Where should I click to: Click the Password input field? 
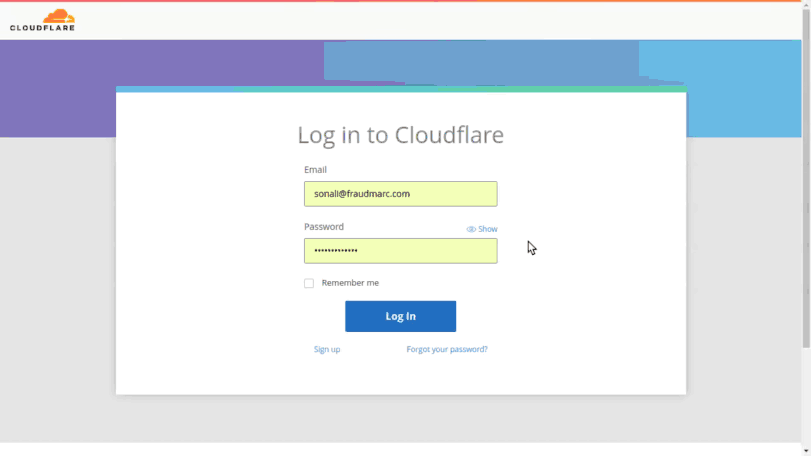tap(400, 251)
